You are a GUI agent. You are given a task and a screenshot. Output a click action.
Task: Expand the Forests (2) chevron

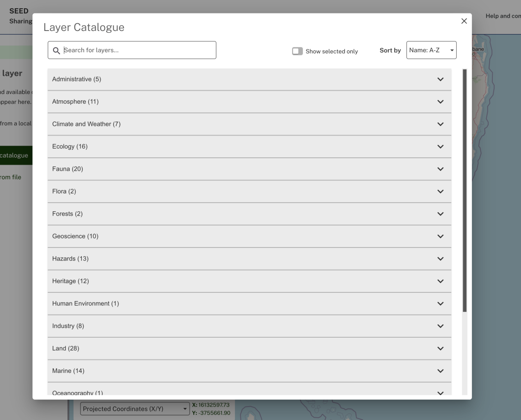click(x=440, y=214)
